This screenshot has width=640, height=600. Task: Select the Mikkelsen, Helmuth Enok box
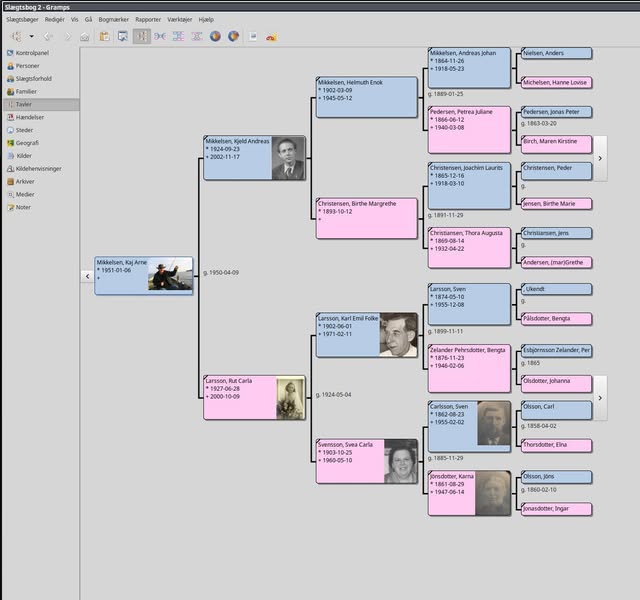coord(367,98)
